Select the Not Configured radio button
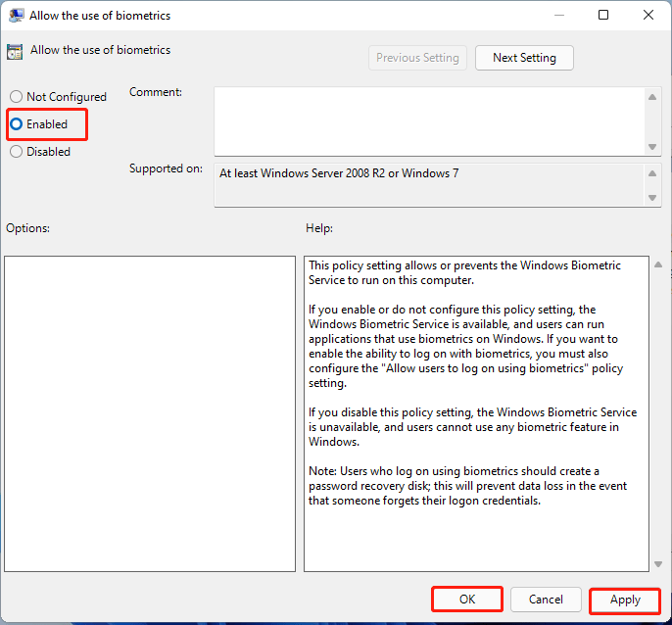The width and height of the screenshot is (672, 625). click(17, 96)
